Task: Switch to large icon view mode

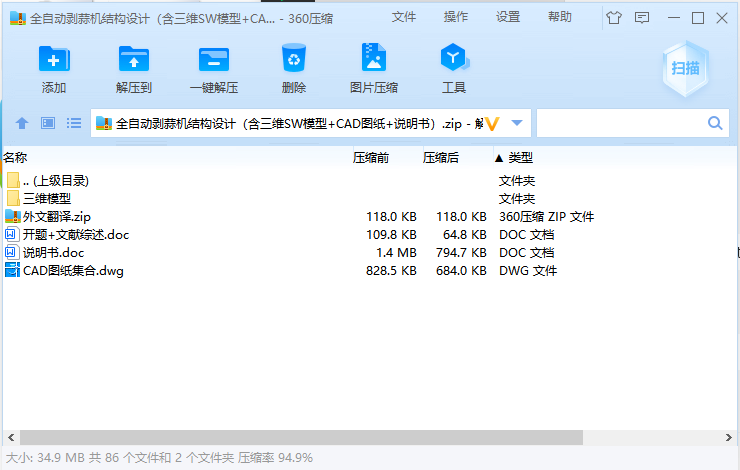Action: point(48,123)
